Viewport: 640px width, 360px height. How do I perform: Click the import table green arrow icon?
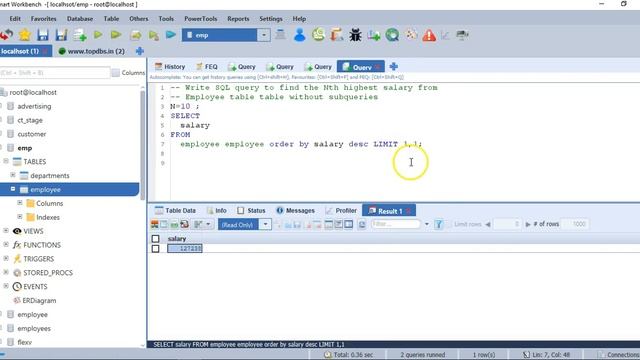click(373, 35)
